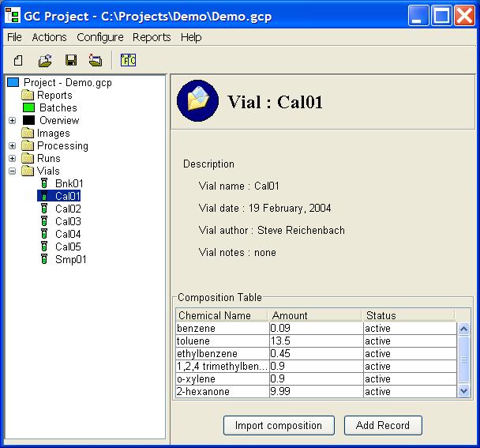480x448 pixels.
Task: Select the Smp01 vial in tree
Action: pyautogui.click(x=70, y=259)
